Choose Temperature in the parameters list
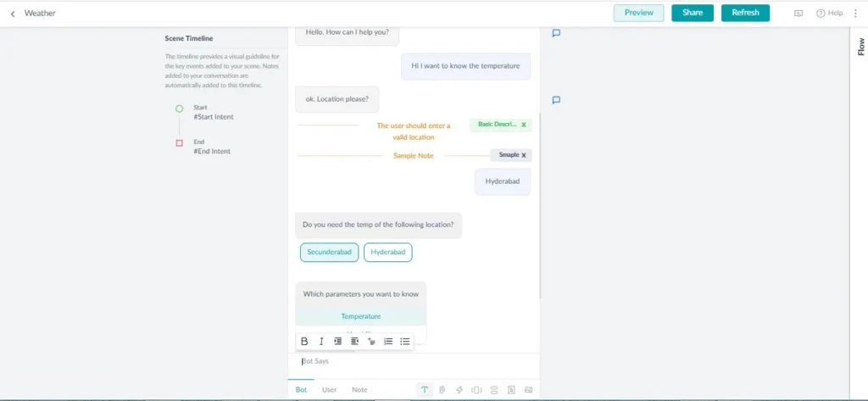The image size is (868, 401). pos(361,316)
